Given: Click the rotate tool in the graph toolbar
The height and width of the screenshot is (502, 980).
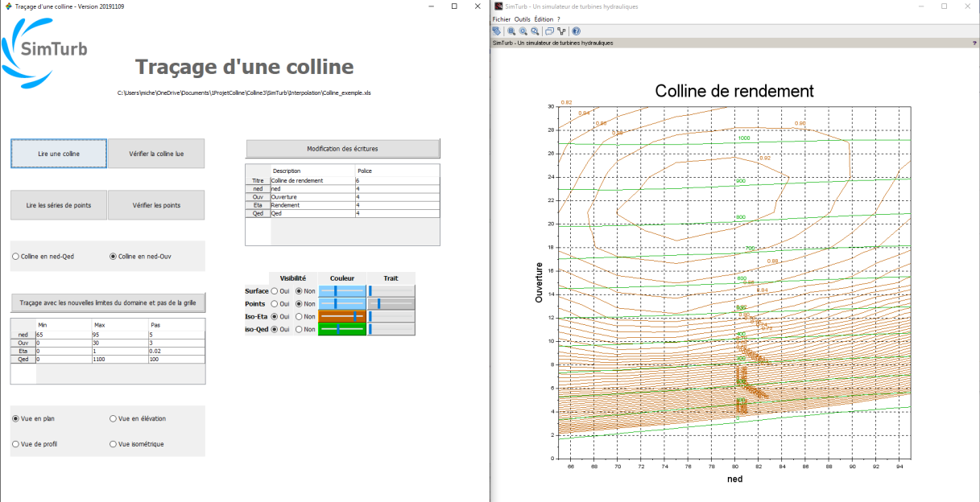Looking at the screenshot, I should (497, 31).
